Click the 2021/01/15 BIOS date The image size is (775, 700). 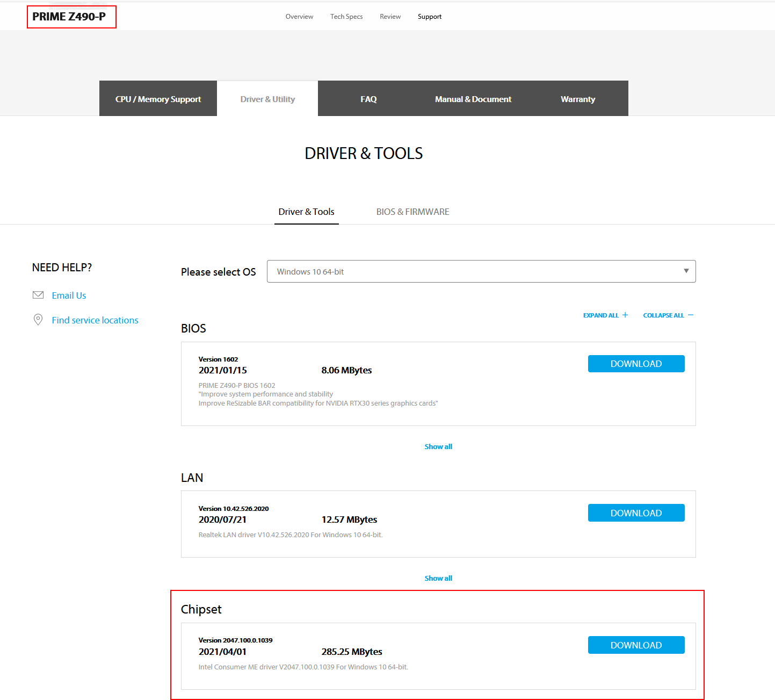pos(223,370)
